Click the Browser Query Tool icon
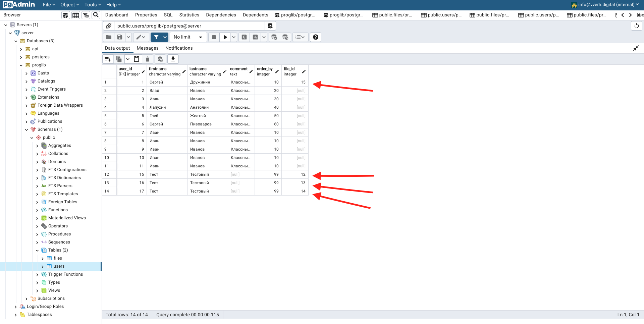The width and height of the screenshot is (644, 324). pos(66,15)
